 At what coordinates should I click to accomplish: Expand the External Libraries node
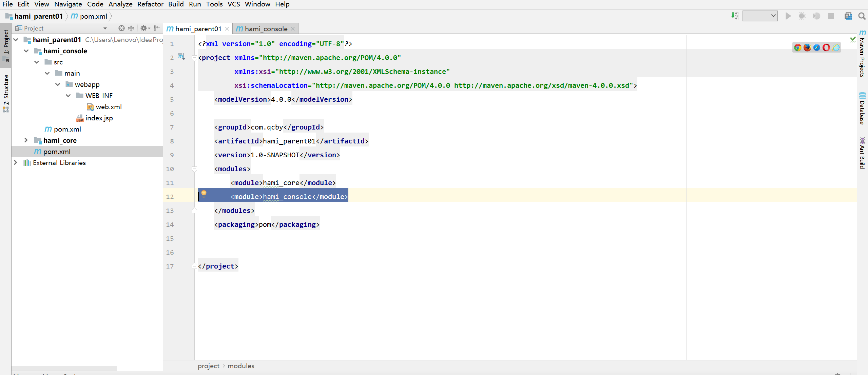16,162
